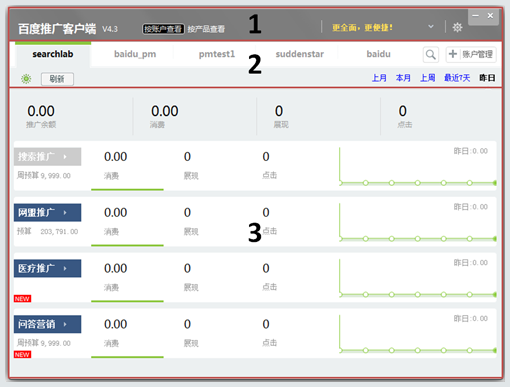Click the NEW badge under 医疗推广
This screenshot has height=387, width=510.
click(22, 299)
